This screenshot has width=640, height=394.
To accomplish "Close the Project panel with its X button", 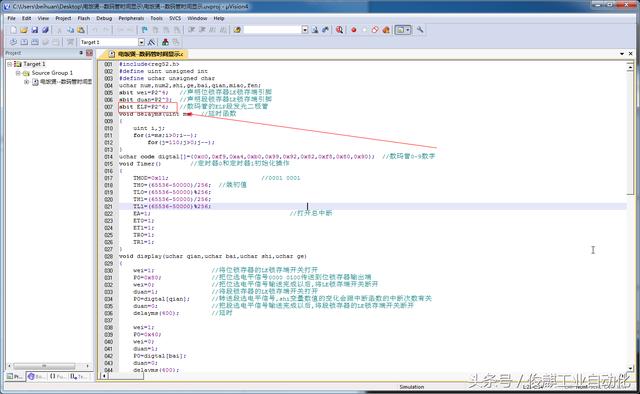I will click(x=89, y=53).
